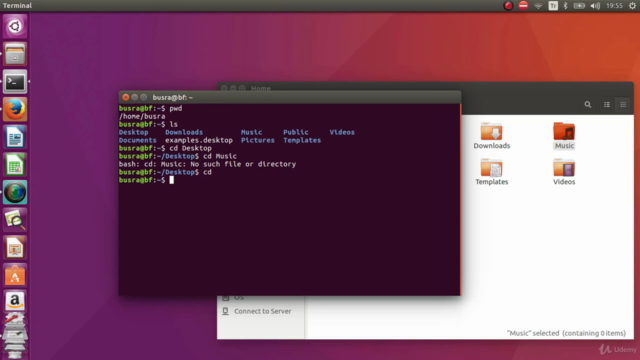Viewport: 640px width, 360px height.
Task: Open the image viewer magnifier dock icon
Action: coord(15,220)
